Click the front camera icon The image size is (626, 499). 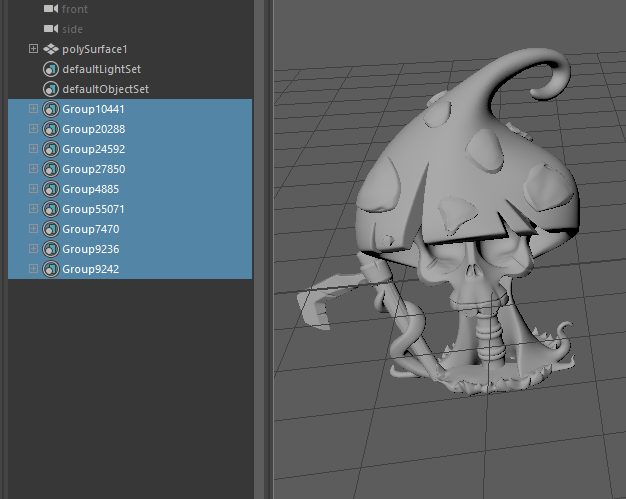[x=51, y=8]
